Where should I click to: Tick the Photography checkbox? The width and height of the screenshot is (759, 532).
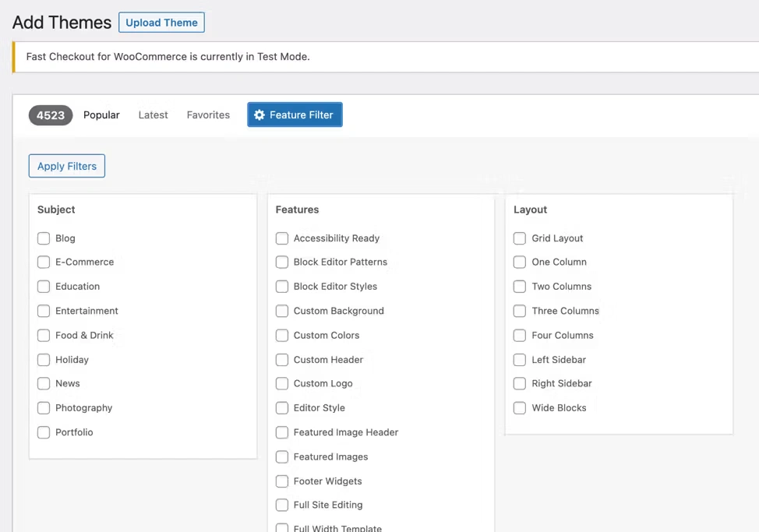click(44, 408)
